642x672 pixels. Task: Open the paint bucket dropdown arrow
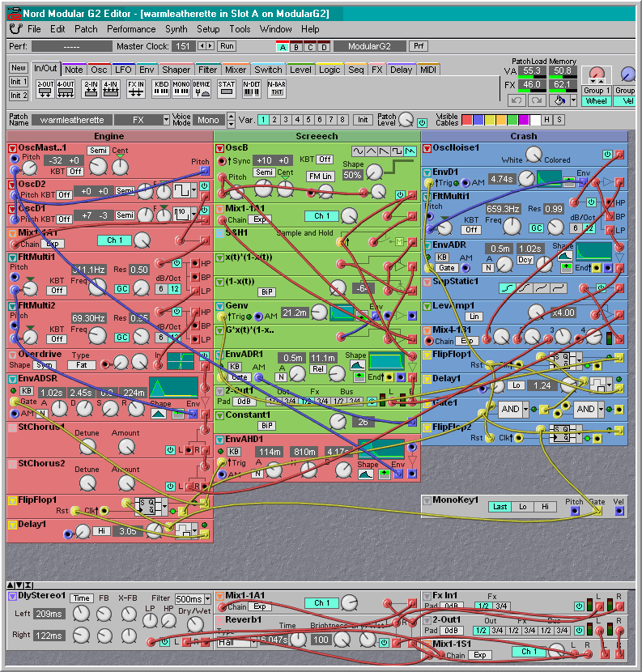click(x=573, y=100)
